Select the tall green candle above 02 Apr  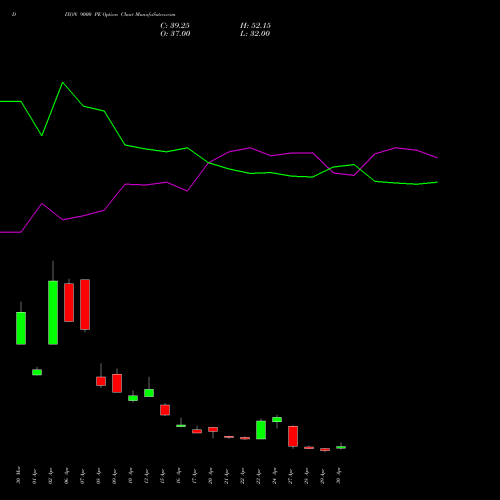pyautogui.click(x=53, y=313)
